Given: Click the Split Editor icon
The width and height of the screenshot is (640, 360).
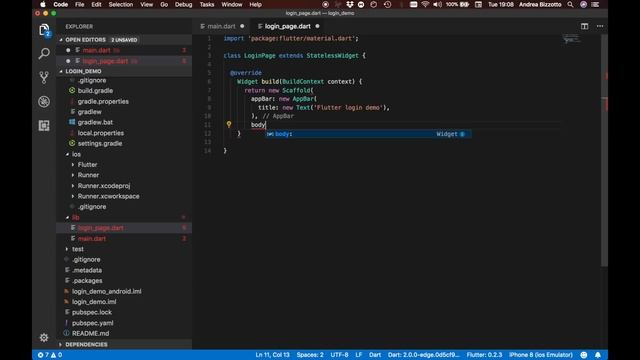Looking at the screenshot, I should 584,26.
